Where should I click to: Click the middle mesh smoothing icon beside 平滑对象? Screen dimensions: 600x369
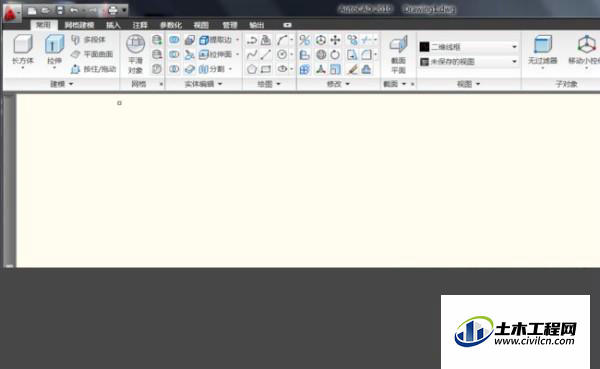tap(157, 54)
